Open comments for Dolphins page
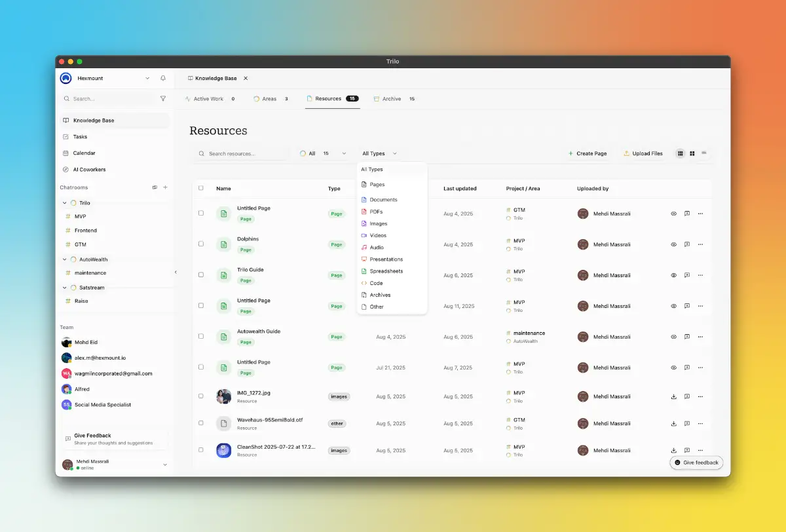 686,244
